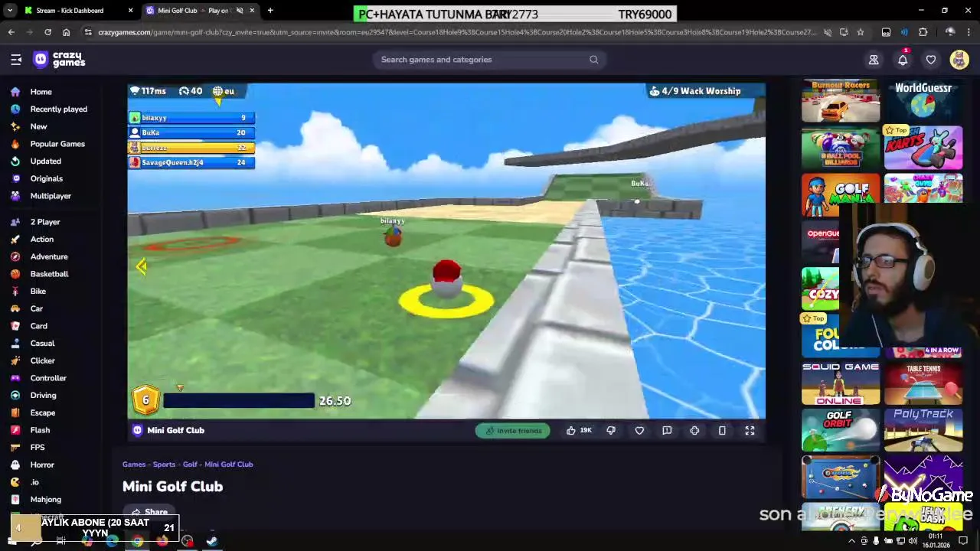
Task: Select the Flash category
Action: [40, 430]
